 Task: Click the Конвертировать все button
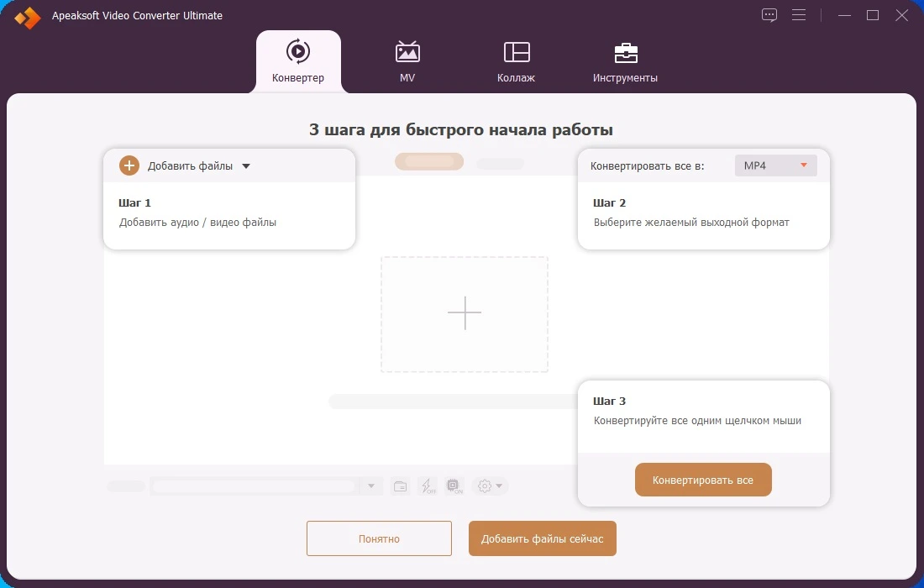click(x=703, y=480)
